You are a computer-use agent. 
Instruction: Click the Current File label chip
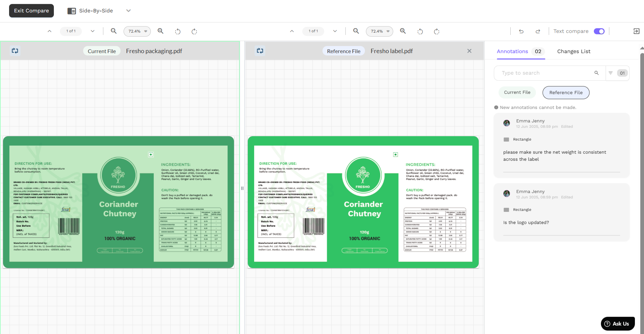pos(102,51)
